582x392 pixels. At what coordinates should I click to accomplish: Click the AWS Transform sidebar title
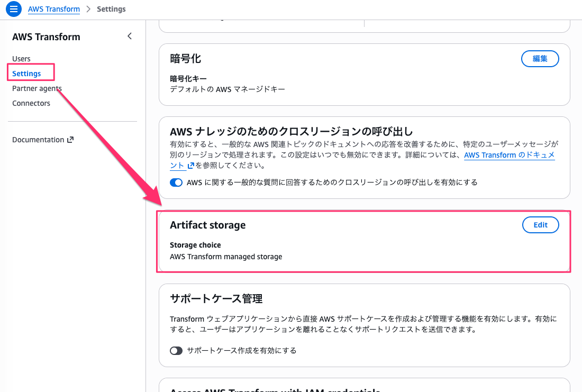point(46,37)
